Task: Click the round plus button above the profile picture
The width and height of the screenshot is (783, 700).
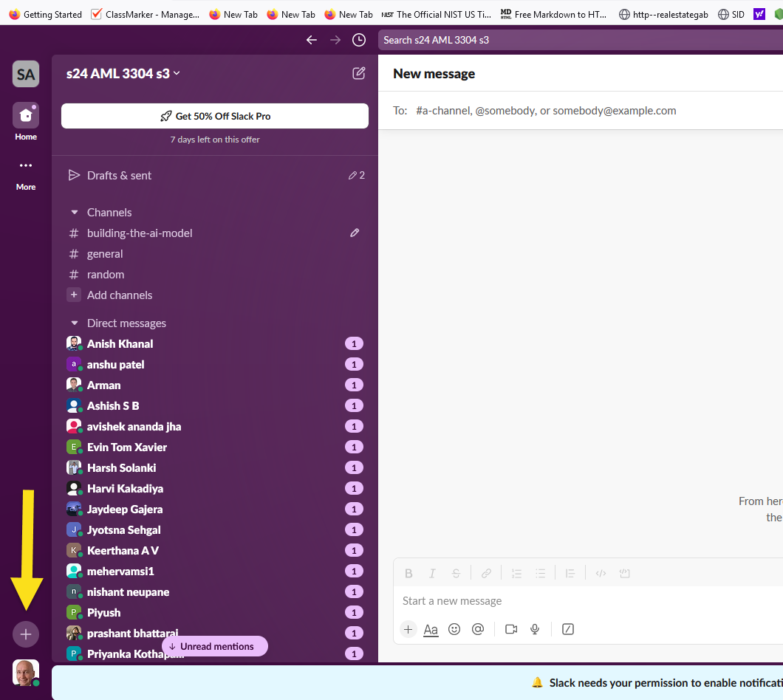Action: click(x=26, y=634)
